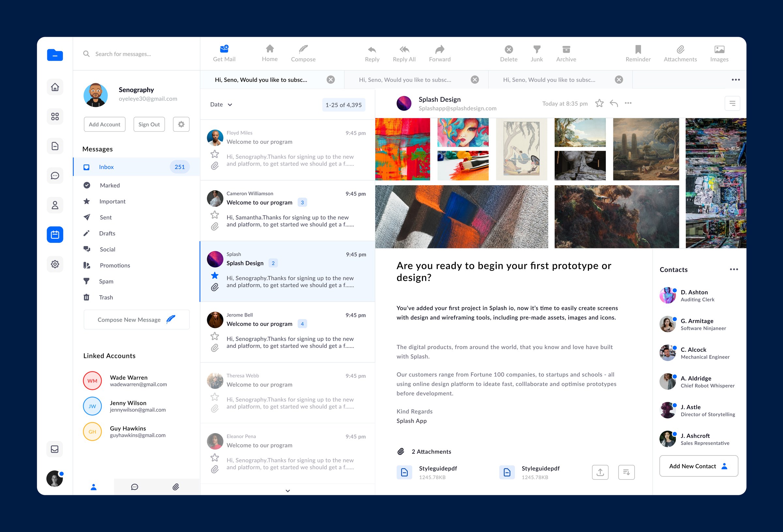783x532 pixels.
Task: Select the blue calendar sidebar icon
Action: click(x=55, y=235)
